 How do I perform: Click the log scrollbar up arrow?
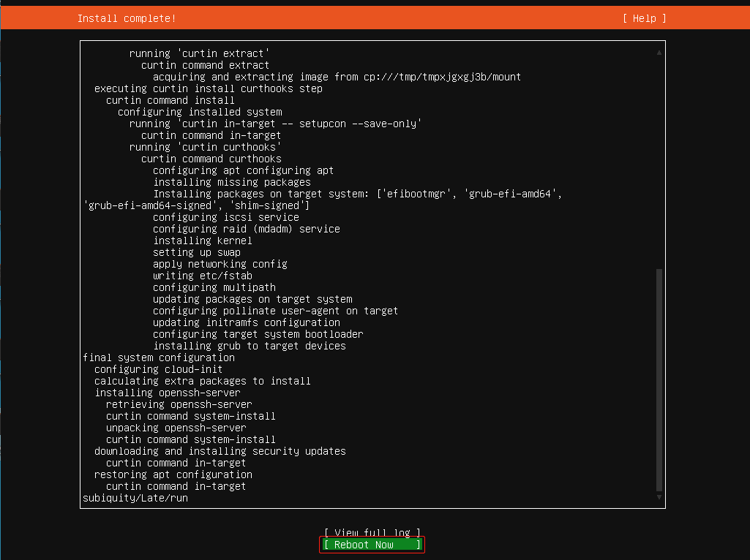tap(659, 53)
